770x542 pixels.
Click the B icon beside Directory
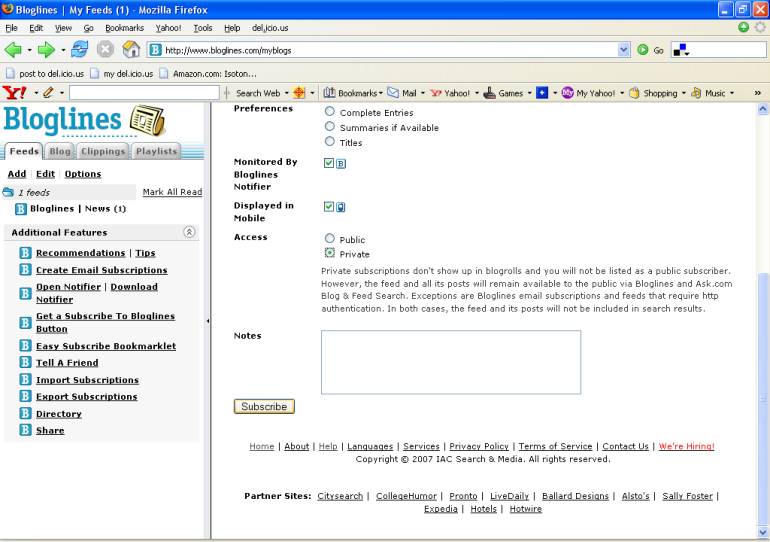26,413
